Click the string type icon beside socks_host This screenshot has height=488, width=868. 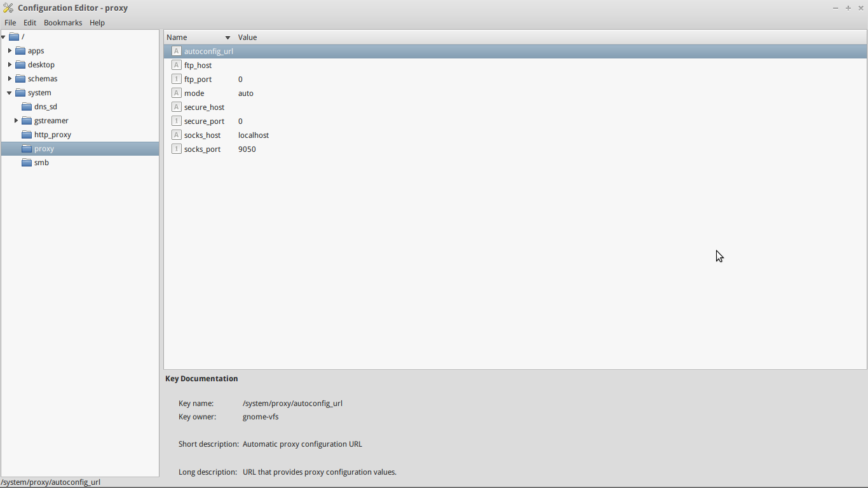click(x=177, y=135)
